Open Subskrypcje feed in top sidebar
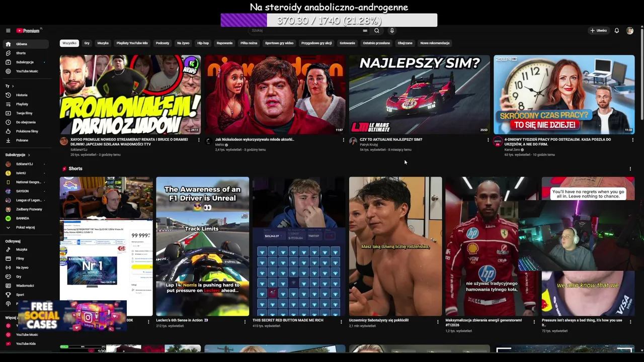 (27, 62)
